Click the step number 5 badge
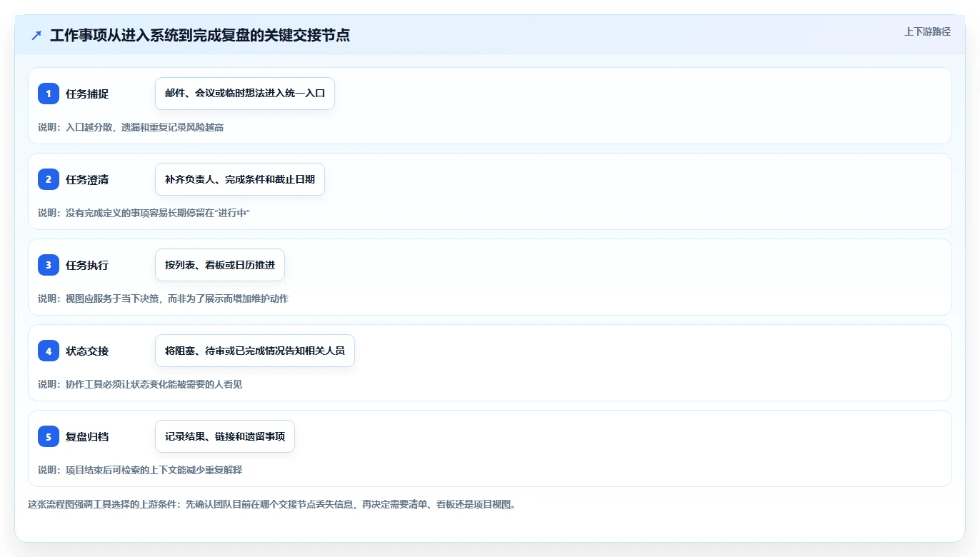 click(49, 436)
